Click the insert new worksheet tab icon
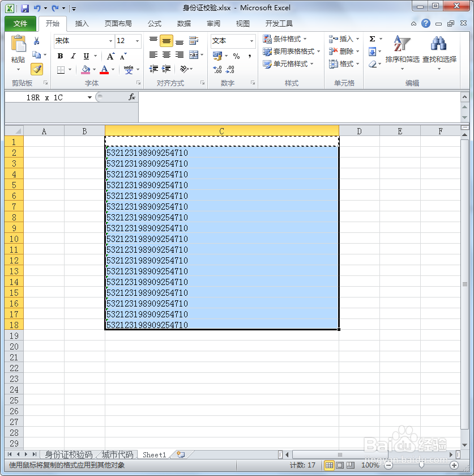474x476 pixels. (181, 454)
